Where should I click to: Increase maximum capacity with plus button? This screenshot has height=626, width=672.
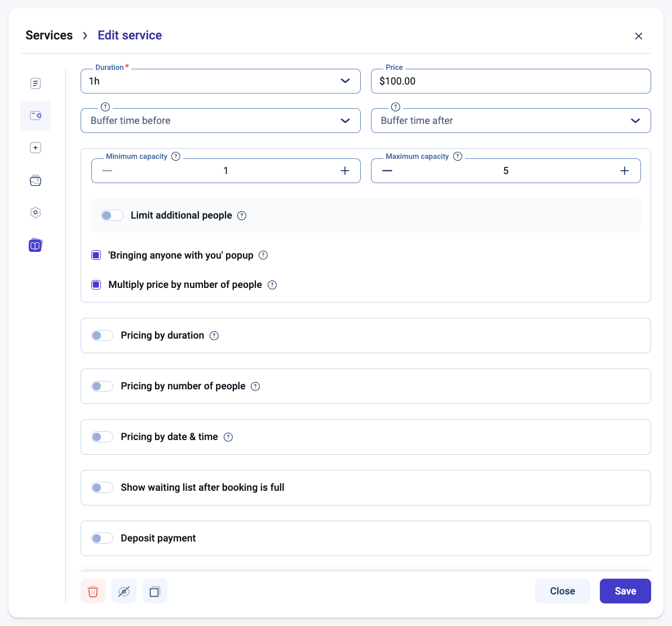tap(625, 171)
